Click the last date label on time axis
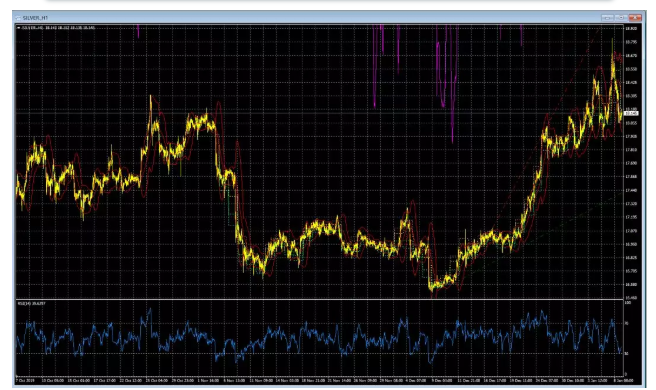Viewport: 656px width, 390px height. [623, 380]
